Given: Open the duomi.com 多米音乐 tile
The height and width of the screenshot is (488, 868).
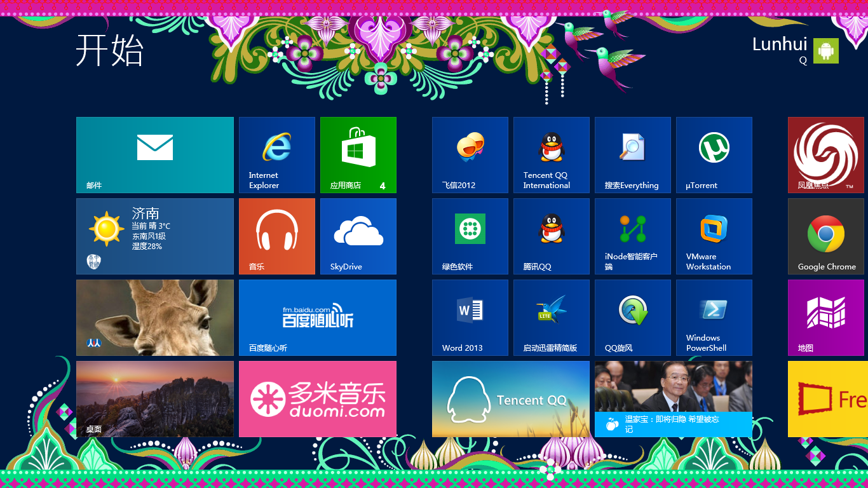Looking at the screenshot, I should (x=317, y=398).
